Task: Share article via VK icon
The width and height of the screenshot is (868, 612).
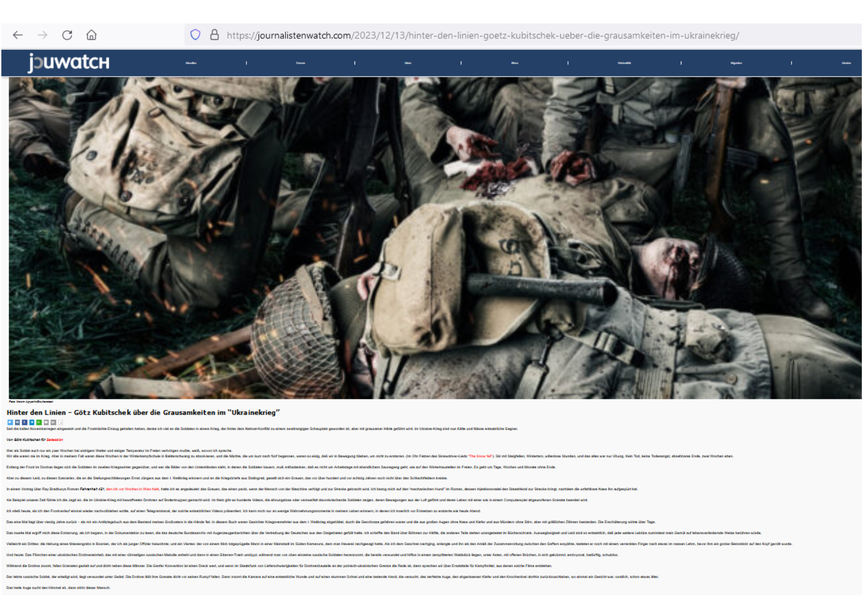Action: [x=17, y=422]
